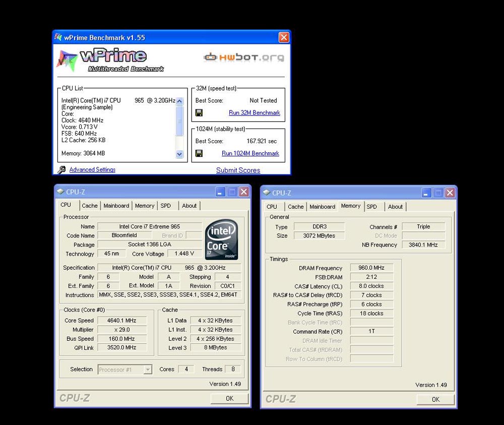This screenshot has width=504, height=425.
Task: Click the CPU List scrollbar thumb
Action: [180, 121]
